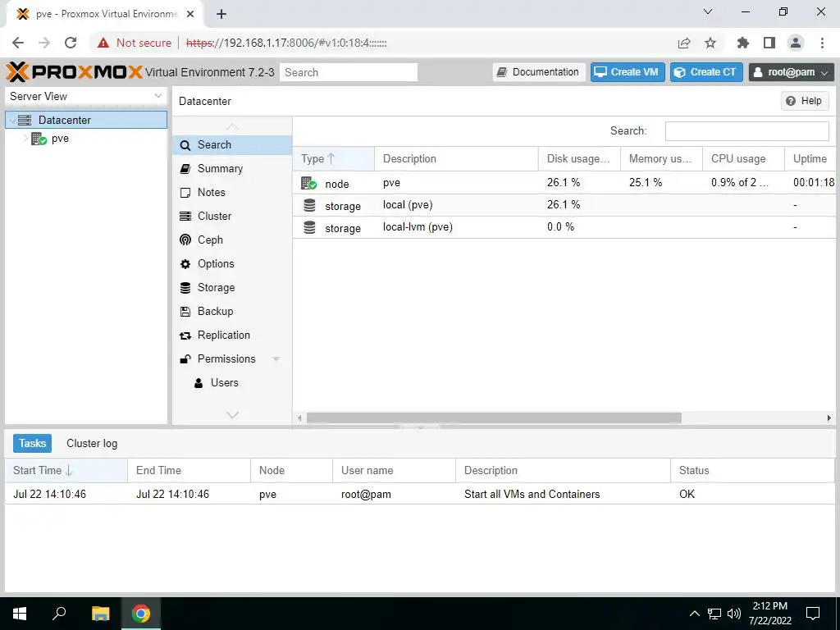Click the horizontal scrollbar in resource table
Screen dimensions: 840x630
point(494,418)
